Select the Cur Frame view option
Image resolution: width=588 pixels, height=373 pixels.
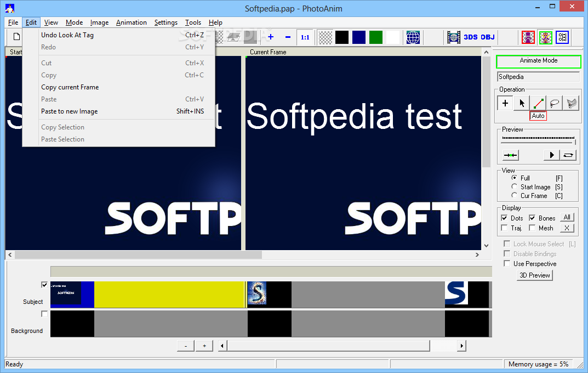point(514,195)
